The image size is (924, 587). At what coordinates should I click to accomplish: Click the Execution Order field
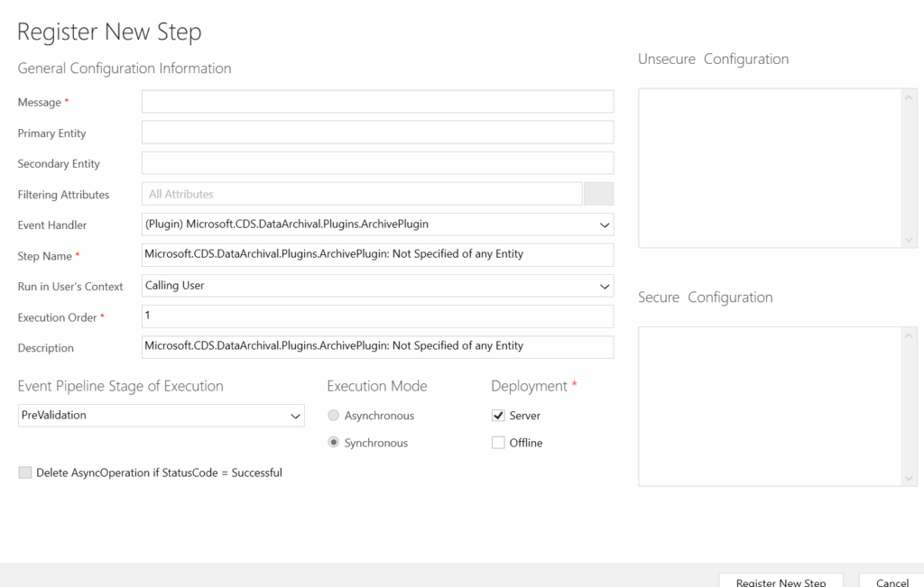point(377,316)
